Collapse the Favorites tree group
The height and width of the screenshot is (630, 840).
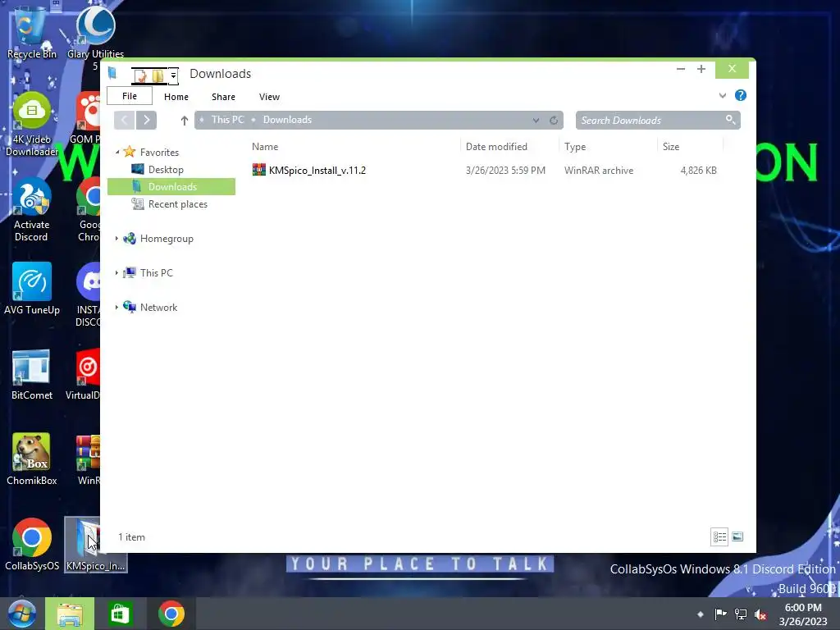click(x=117, y=152)
